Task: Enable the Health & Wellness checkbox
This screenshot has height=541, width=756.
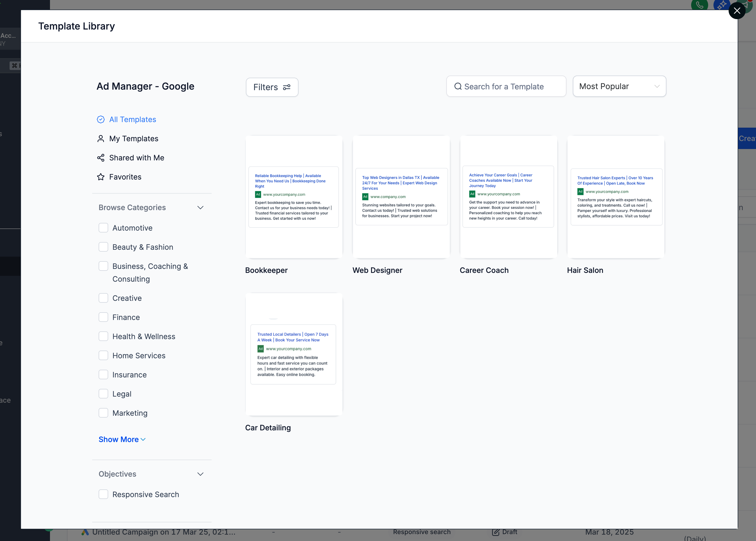Action: click(x=103, y=336)
